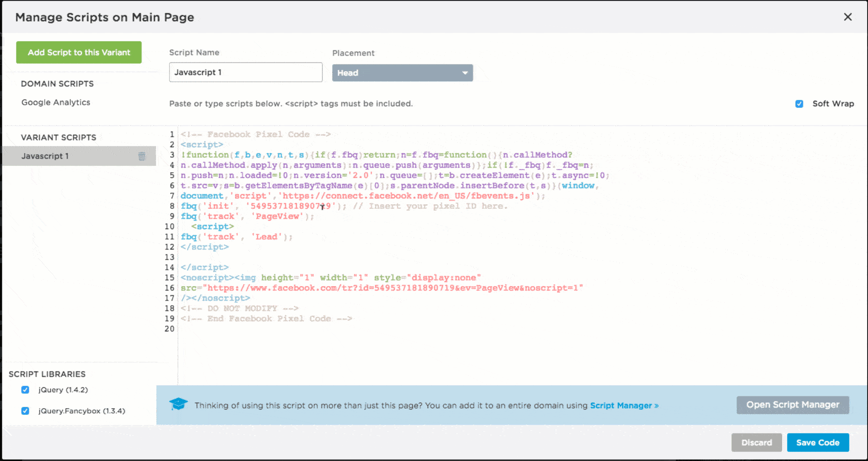Discard the script changes

click(x=756, y=442)
